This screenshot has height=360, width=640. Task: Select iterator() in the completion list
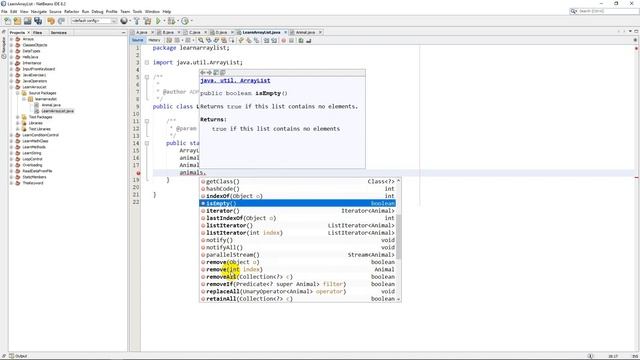point(298,211)
